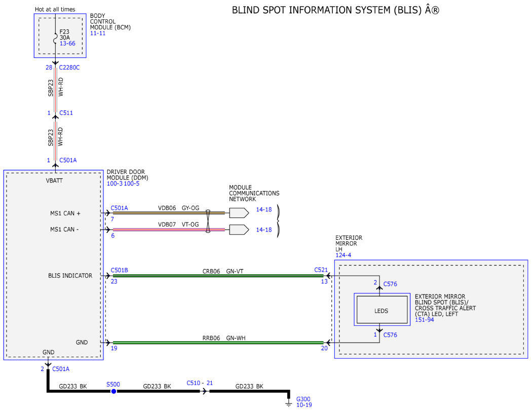Click the 14-18 link beside VDB07 wire
Viewport: 532px width, 411px height.
point(263,230)
